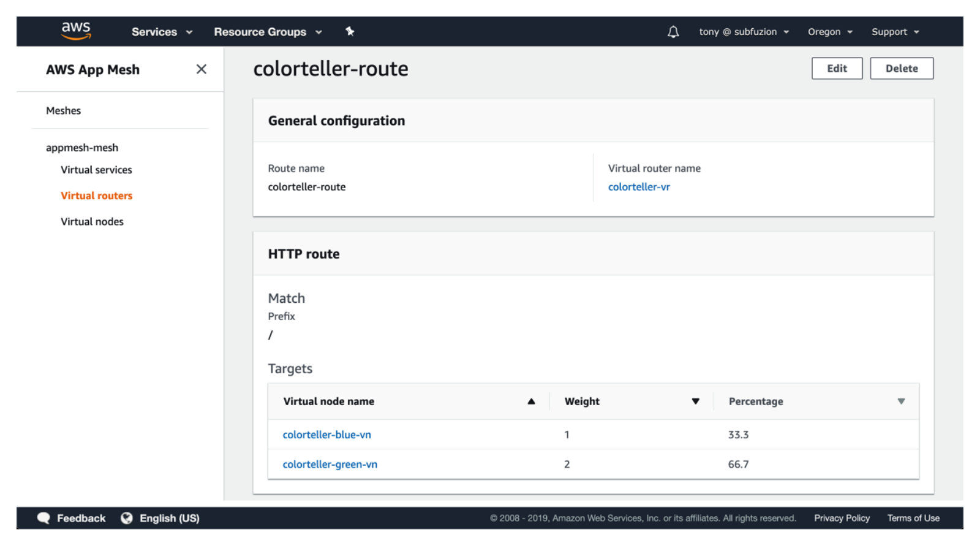Go to Meshes in sidebar
Screen dimensions: 980x548
pos(63,110)
